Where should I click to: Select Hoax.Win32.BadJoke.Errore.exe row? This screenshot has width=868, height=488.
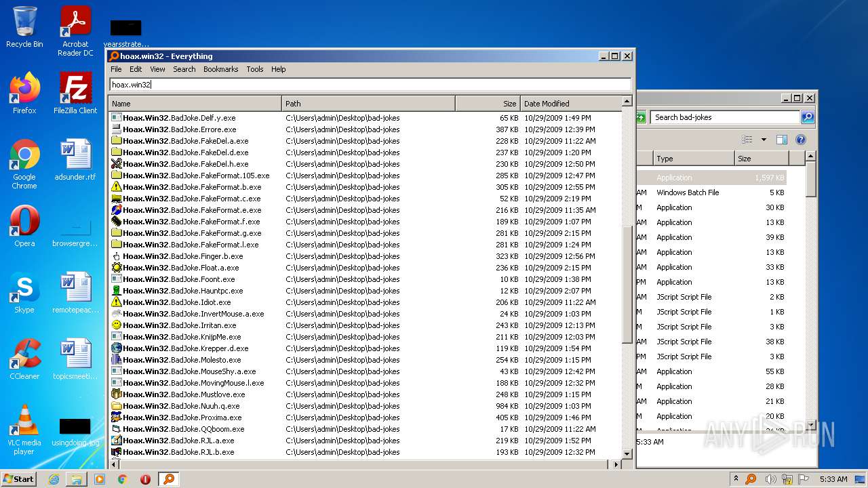pyautogui.click(x=364, y=129)
